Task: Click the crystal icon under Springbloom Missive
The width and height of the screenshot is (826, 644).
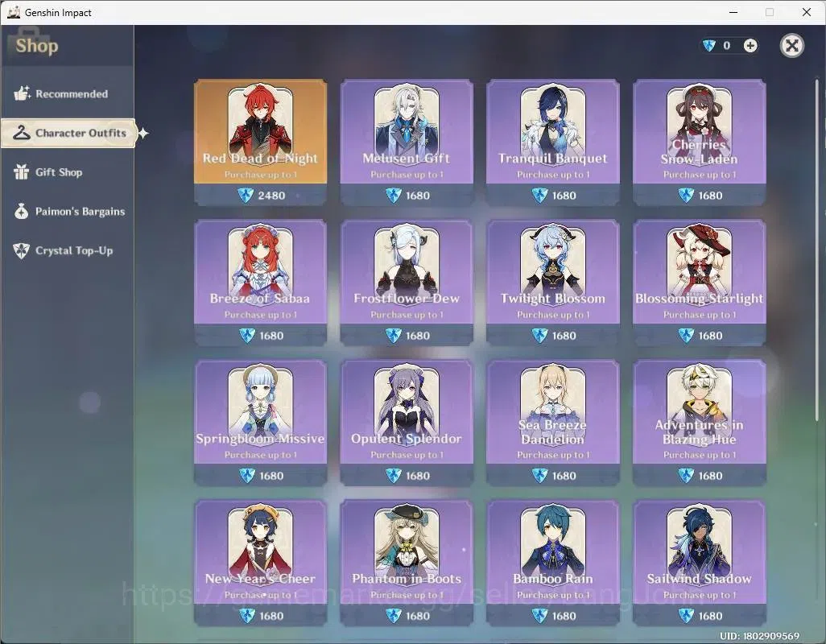Action: click(x=247, y=476)
